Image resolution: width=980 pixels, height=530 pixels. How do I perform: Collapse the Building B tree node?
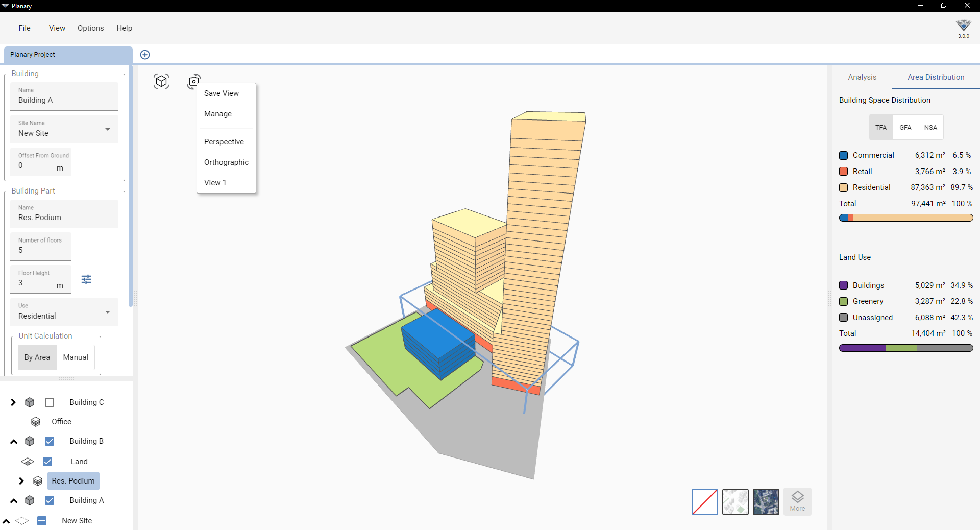(x=14, y=442)
